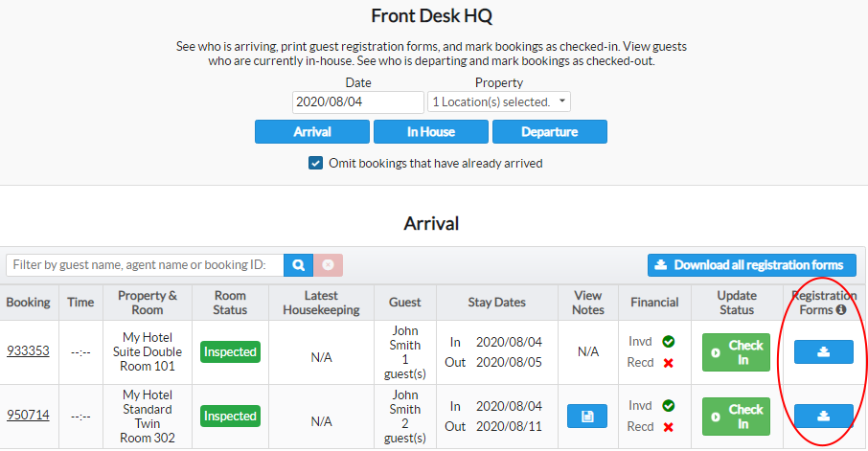Click the search magnifier icon button

tap(299, 265)
